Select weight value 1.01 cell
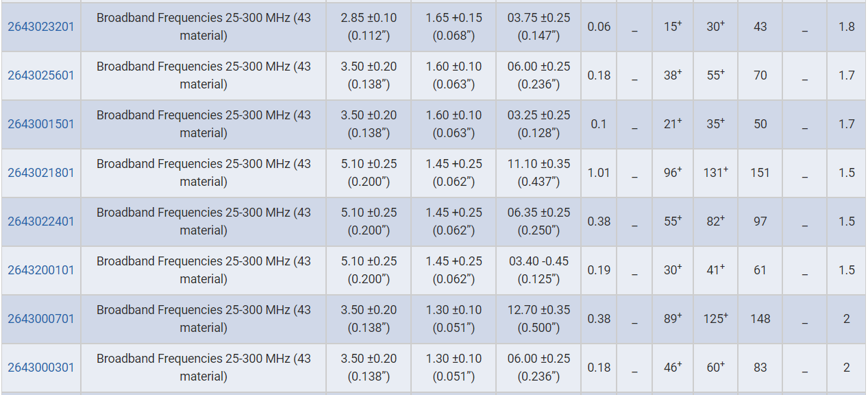Screen dimensions: 868x395 [x=599, y=173]
